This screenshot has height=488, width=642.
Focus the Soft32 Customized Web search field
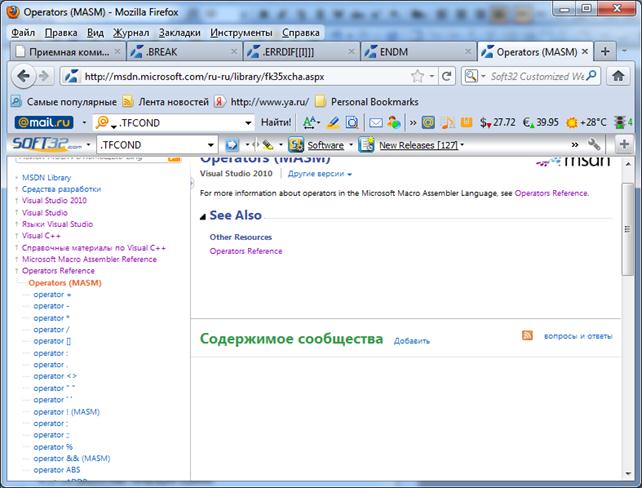point(537,76)
